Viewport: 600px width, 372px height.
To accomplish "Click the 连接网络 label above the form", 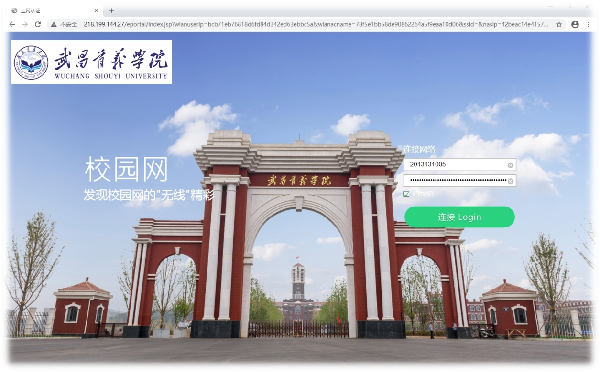I will point(419,149).
